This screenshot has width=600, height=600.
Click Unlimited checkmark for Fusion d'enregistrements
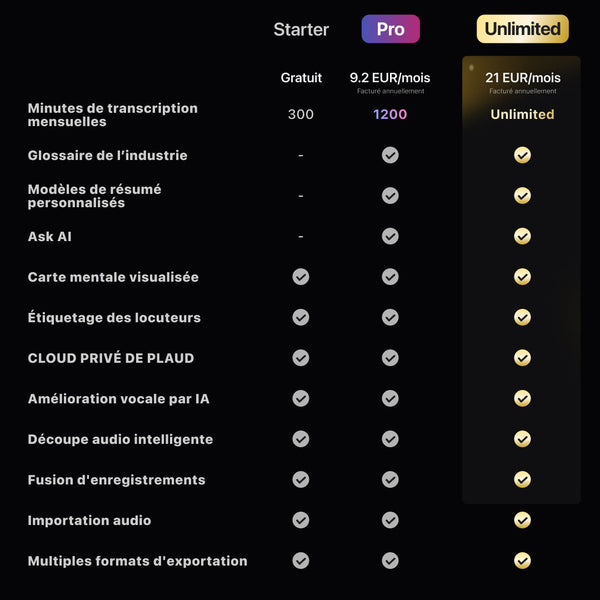click(522, 479)
